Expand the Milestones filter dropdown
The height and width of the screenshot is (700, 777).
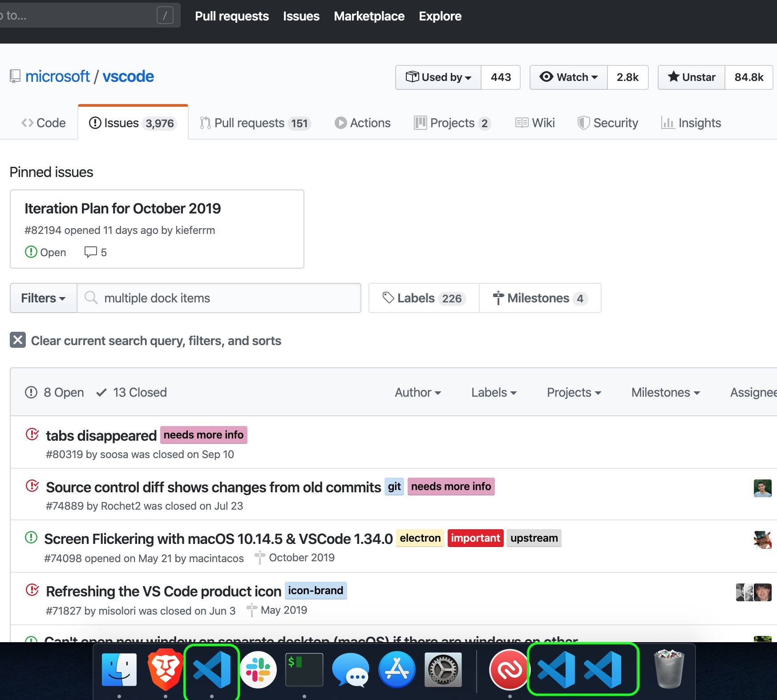[666, 392]
